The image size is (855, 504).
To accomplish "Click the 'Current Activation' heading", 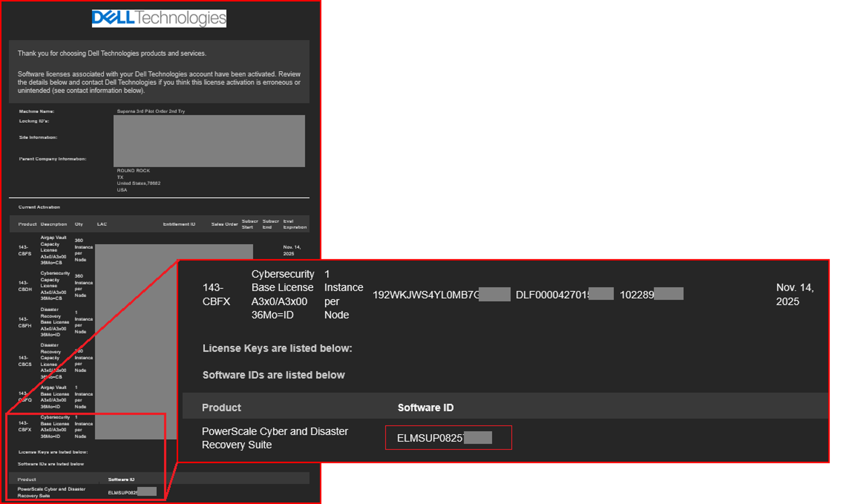I will (x=39, y=207).
